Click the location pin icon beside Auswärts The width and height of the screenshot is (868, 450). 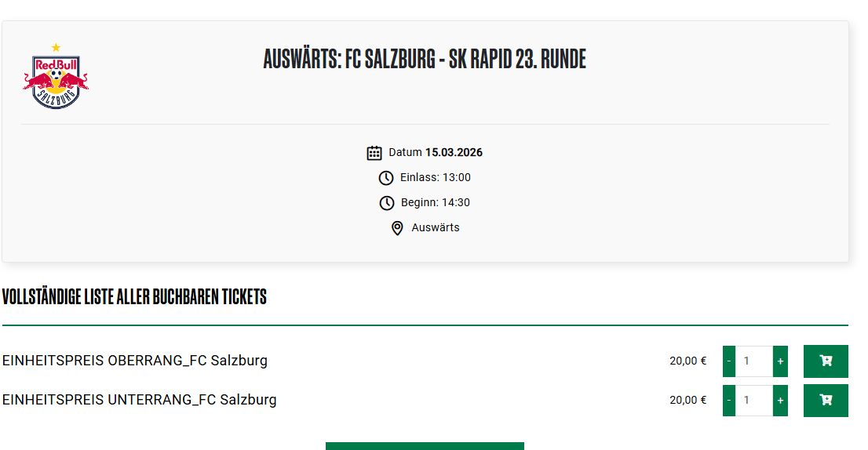tap(397, 228)
